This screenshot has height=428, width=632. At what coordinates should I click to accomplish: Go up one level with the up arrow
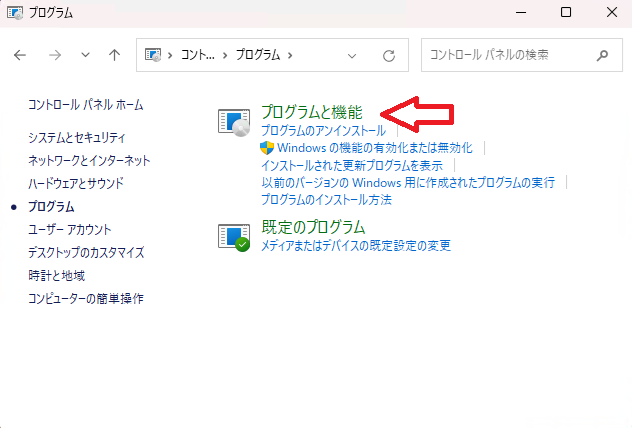[x=115, y=55]
